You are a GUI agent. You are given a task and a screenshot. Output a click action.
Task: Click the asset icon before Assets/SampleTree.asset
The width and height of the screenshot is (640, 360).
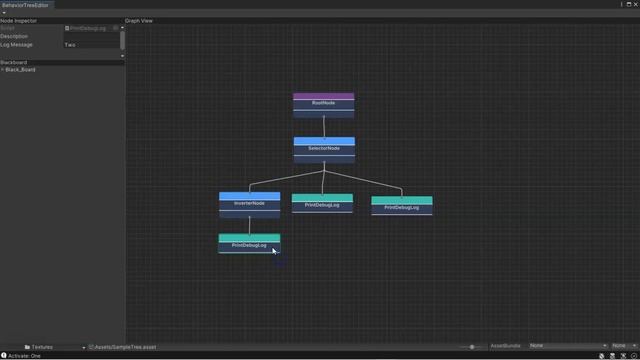91,347
